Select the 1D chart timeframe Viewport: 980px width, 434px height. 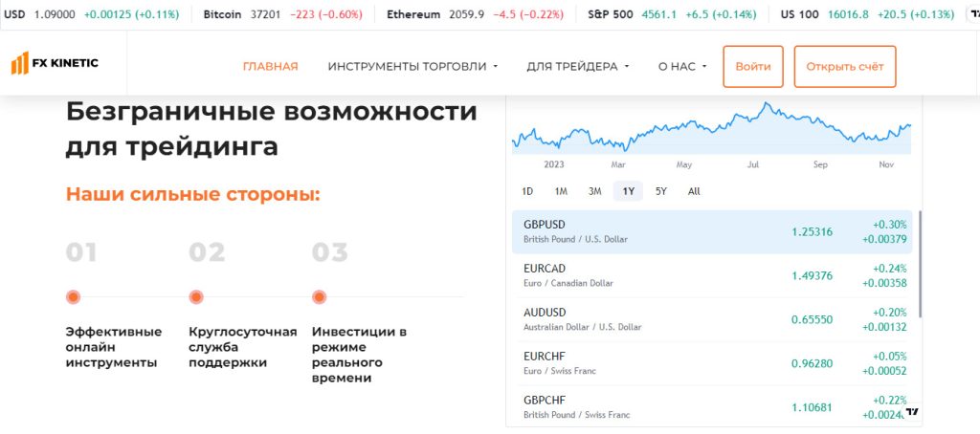pos(527,191)
